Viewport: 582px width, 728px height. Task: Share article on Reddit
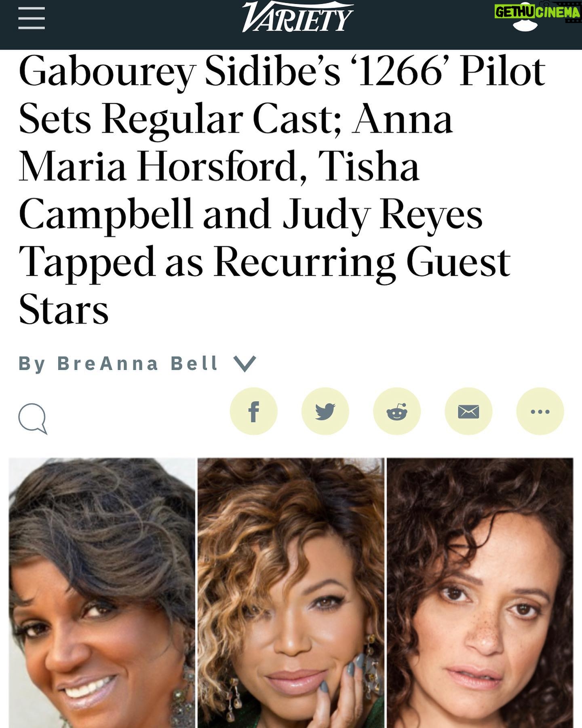click(x=397, y=411)
